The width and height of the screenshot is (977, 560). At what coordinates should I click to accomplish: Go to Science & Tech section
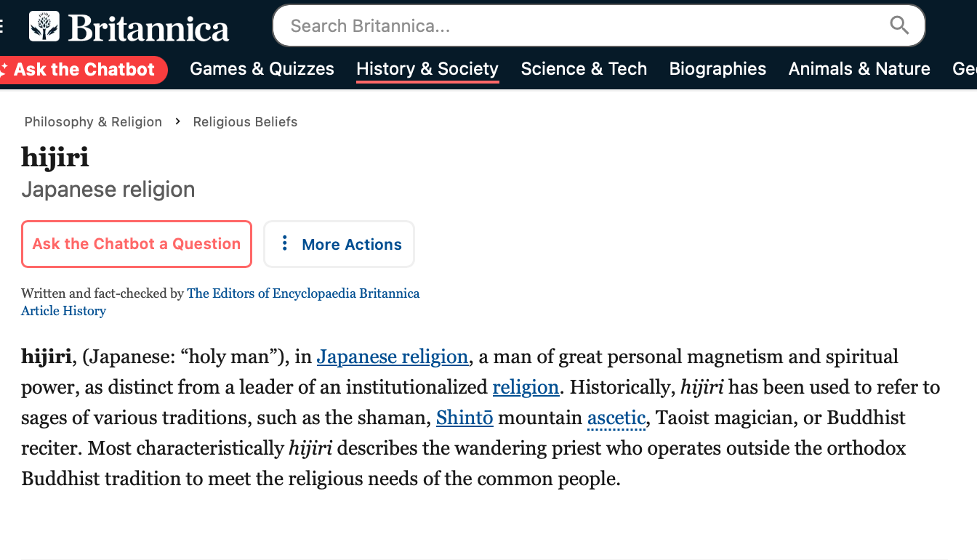pyautogui.click(x=584, y=69)
